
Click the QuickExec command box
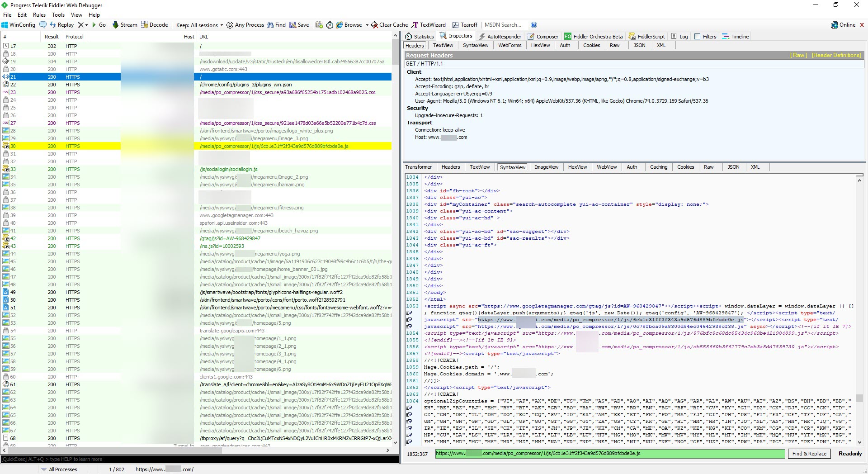pos(199,459)
